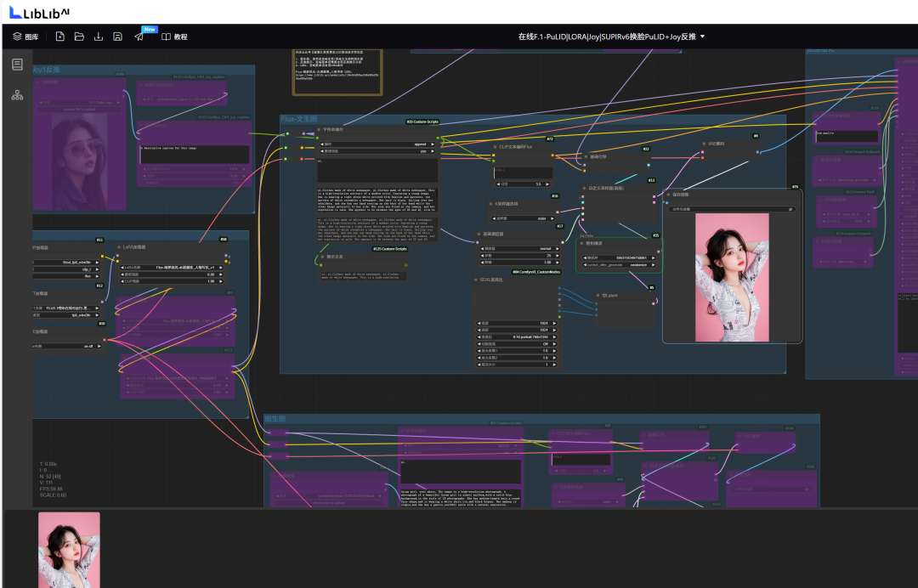
Task: Adjust the 模型强度 0.50 value
Action: pos(172,274)
